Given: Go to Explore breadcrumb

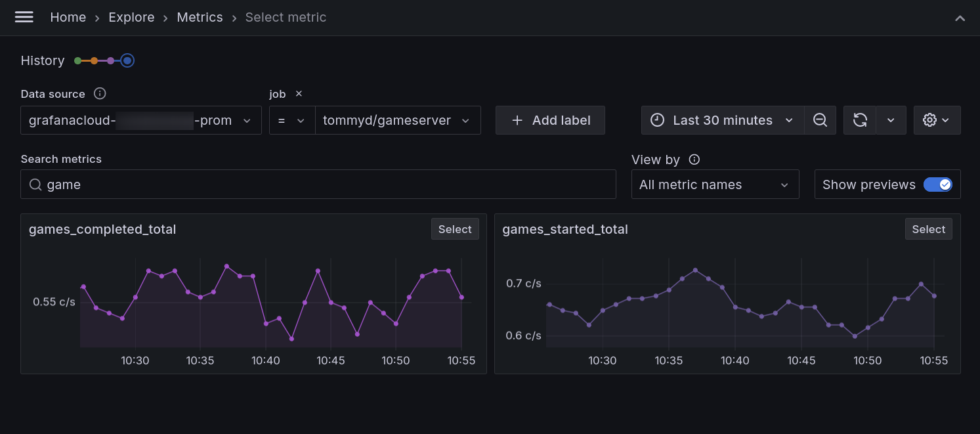Looking at the screenshot, I should point(131,18).
